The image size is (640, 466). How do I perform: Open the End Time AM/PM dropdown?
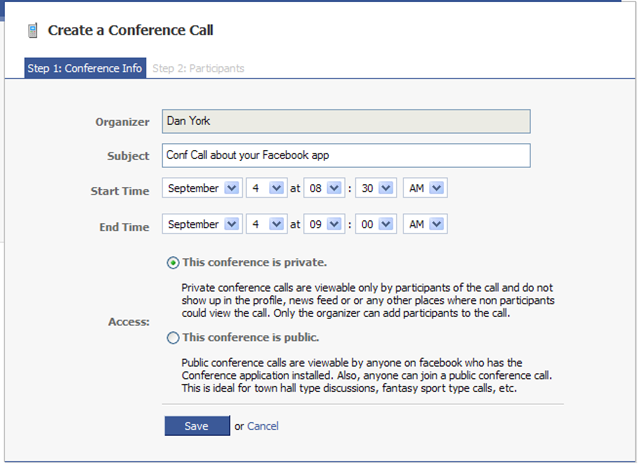pyautogui.click(x=424, y=225)
